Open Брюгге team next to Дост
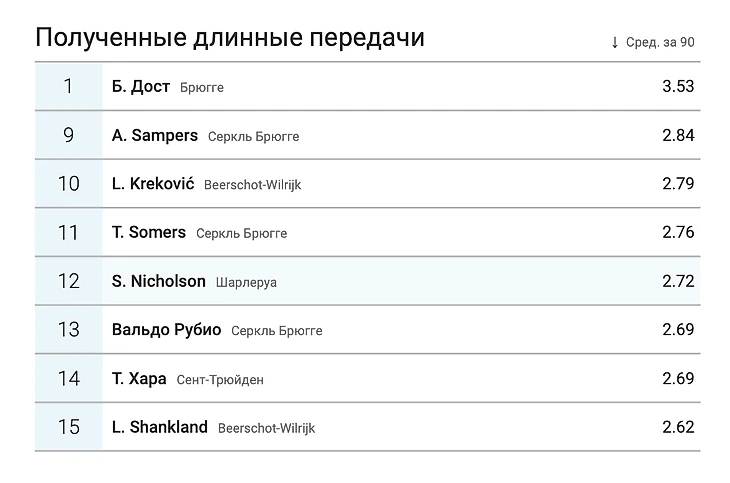The image size is (730, 483). click(202, 88)
